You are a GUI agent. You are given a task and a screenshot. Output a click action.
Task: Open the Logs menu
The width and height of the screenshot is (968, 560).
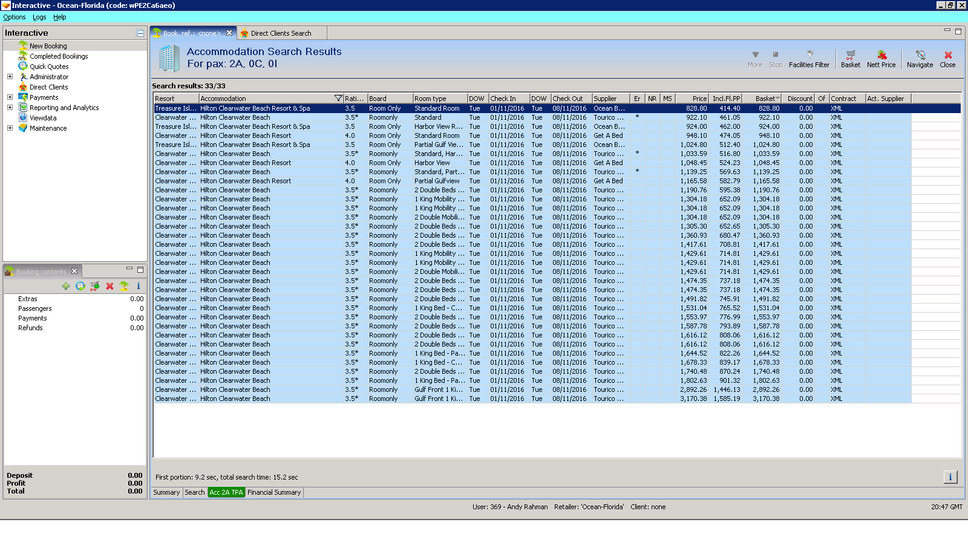click(x=39, y=17)
